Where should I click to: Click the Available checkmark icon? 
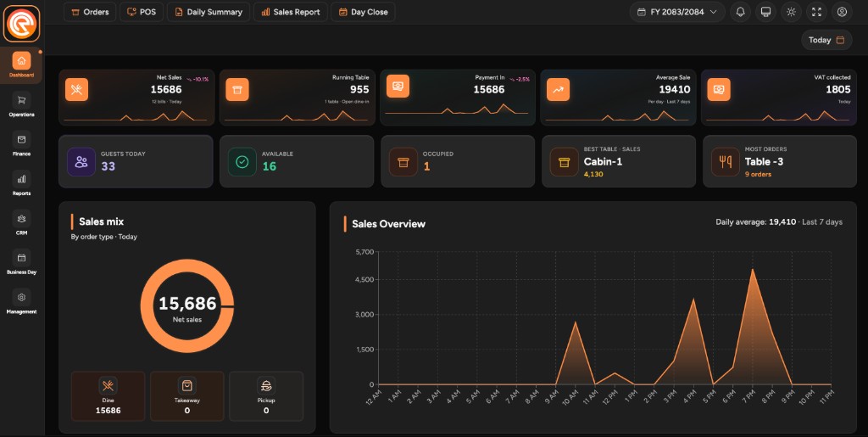242,162
